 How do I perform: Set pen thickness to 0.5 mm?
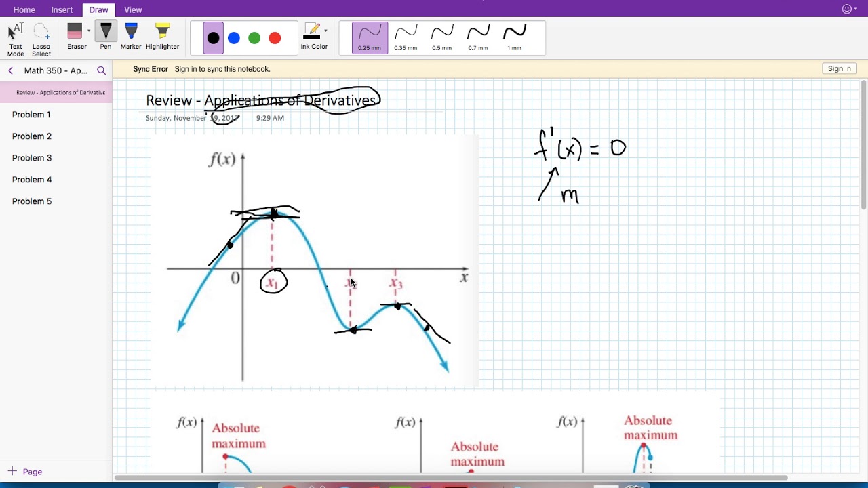pyautogui.click(x=441, y=38)
